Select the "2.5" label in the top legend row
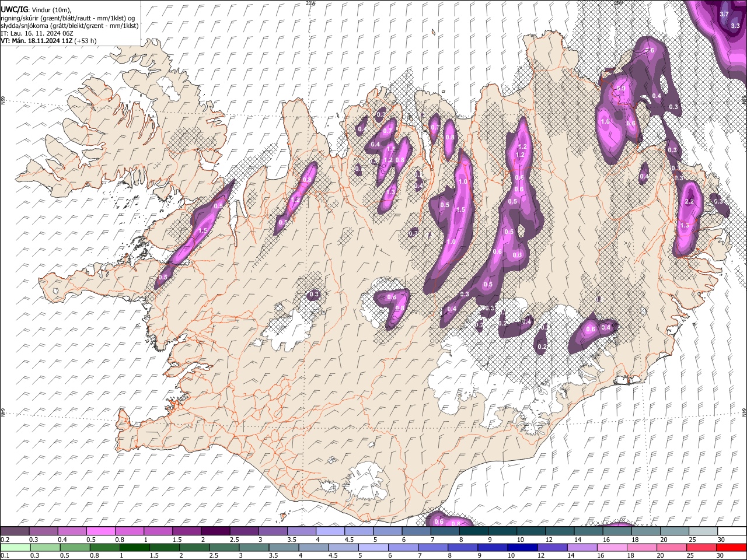 (234, 540)
